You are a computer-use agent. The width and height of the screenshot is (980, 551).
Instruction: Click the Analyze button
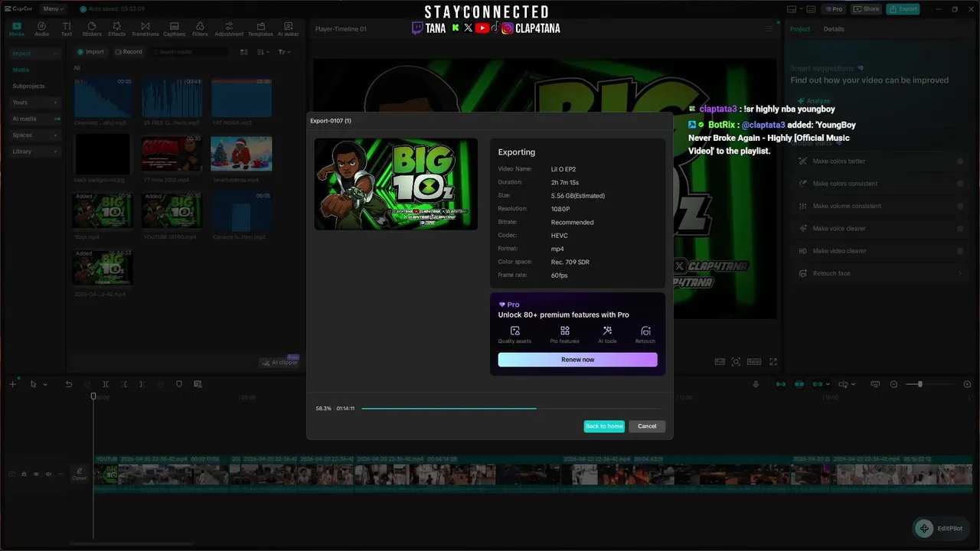[813, 101]
